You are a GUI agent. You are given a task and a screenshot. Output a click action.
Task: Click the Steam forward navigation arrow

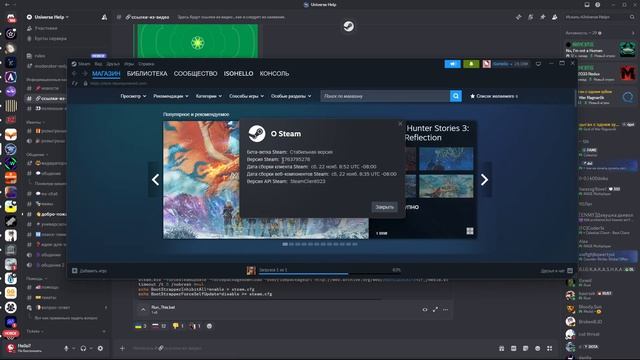coord(85,73)
